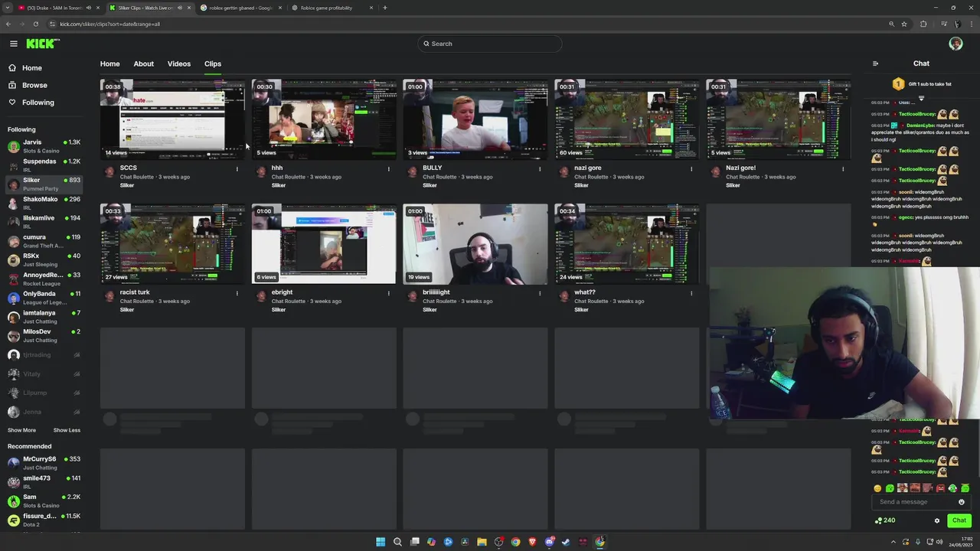Screen dimensions: 980x551
Task: Open options menu for racist turk clip
Action: click(237, 293)
